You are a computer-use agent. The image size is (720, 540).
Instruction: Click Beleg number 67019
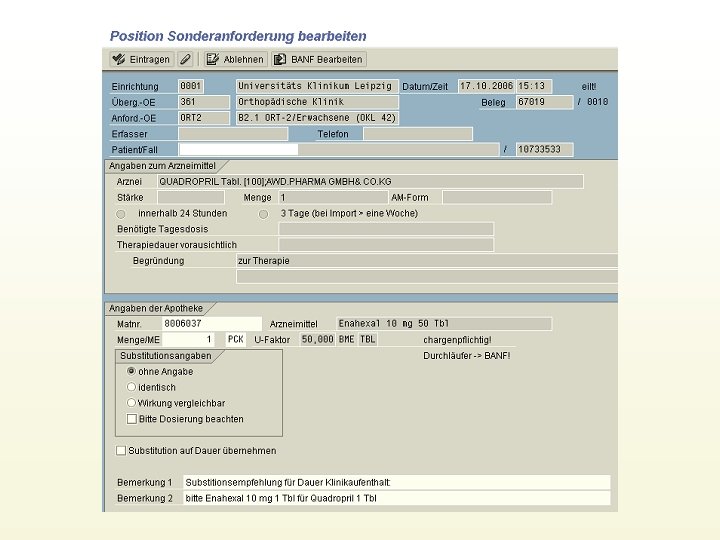click(x=545, y=102)
